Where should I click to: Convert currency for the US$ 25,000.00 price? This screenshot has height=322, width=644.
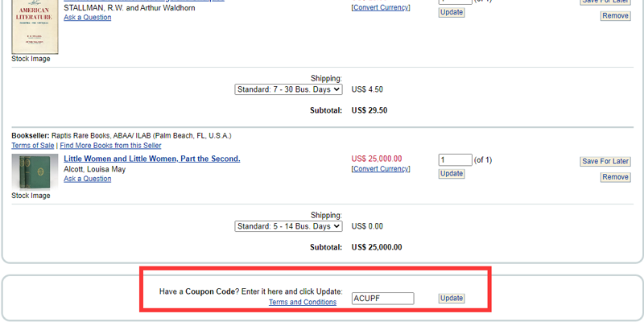[x=381, y=169]
